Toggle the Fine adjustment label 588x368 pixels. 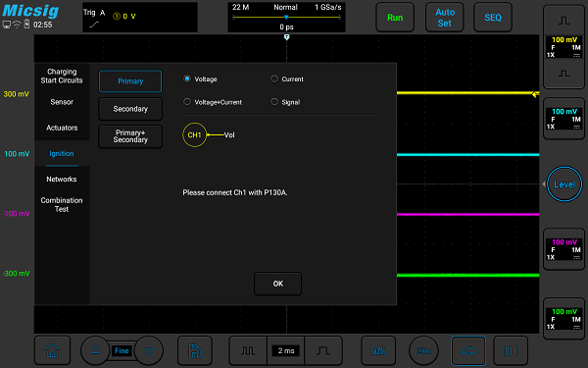point(122,350)
